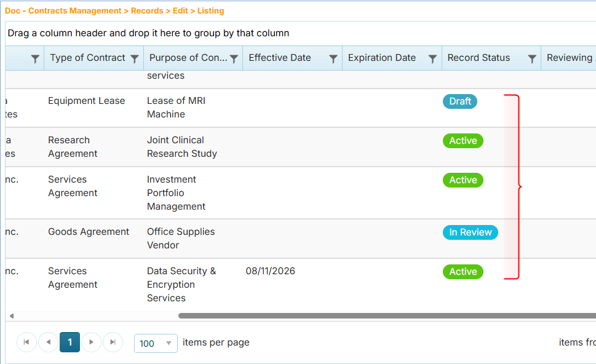Screen dimensions: 596x364
Task: Click the Draft status badge
Action: [460, 101]
